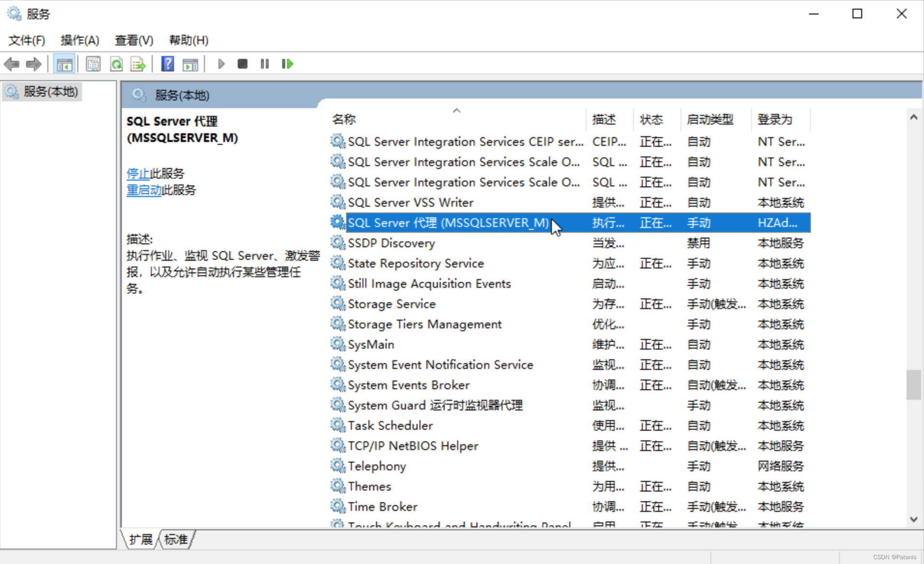Select System Guard 运行时监视器代理 row
Image resolution: width=924 pixels, height=564 pixels.
[570, 405]
